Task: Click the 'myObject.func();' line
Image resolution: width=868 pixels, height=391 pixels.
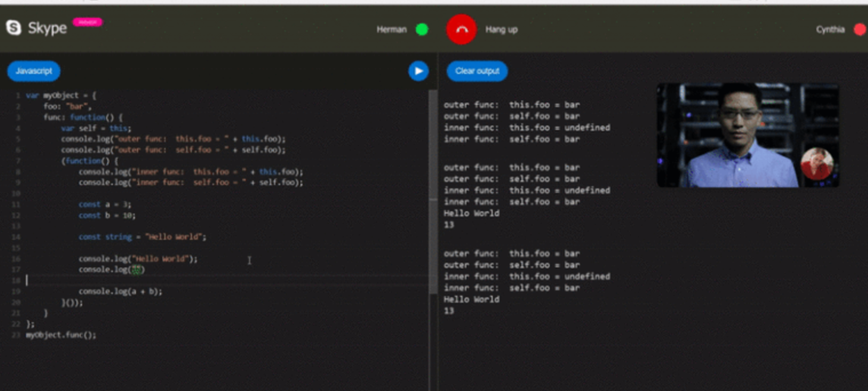Action: click(x=61, y=335)
